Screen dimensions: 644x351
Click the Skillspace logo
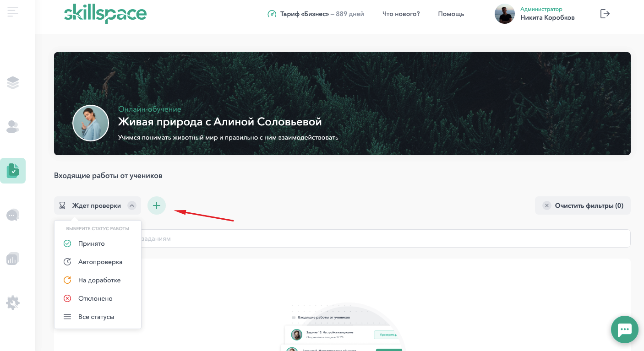tap(105, 14)
